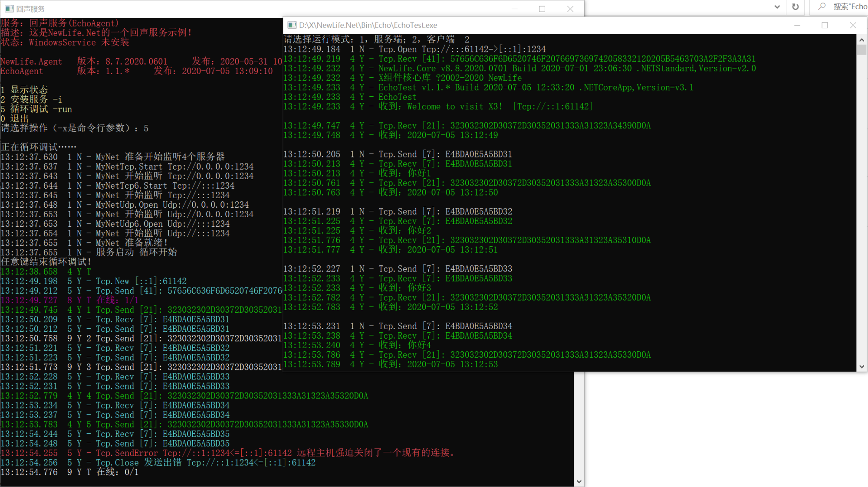The image size is (868, 487).
Task: Minimize the EchoTest.exe console window
Action: (x=797, y=25)
